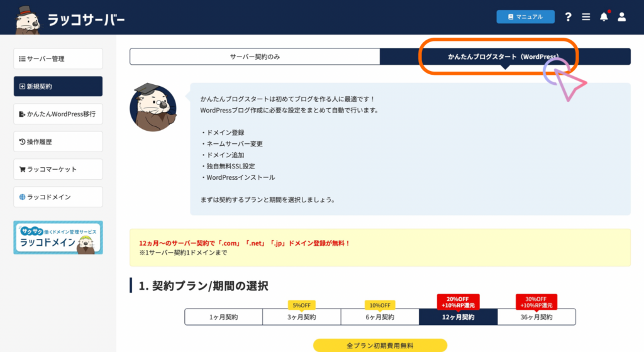Viewport: 644px width, 352px height.
Task: Open サーバー管理 in the sidebar
Action: (x=58, y=59)
